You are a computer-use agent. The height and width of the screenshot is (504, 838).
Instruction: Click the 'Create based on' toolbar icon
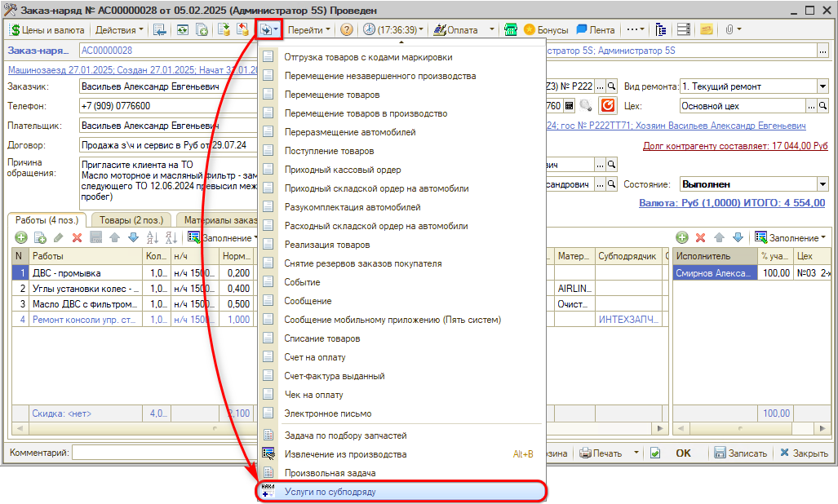click(269, 29)
